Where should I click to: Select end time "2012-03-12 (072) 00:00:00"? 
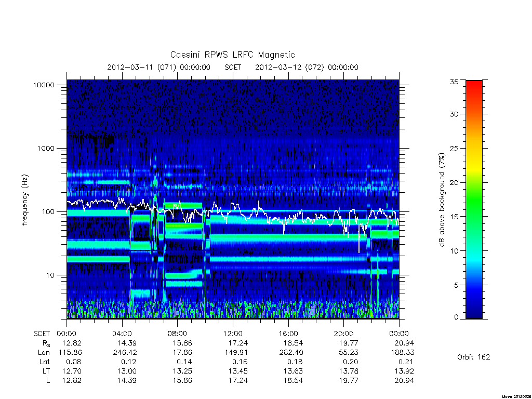click(x=307, y=67)
